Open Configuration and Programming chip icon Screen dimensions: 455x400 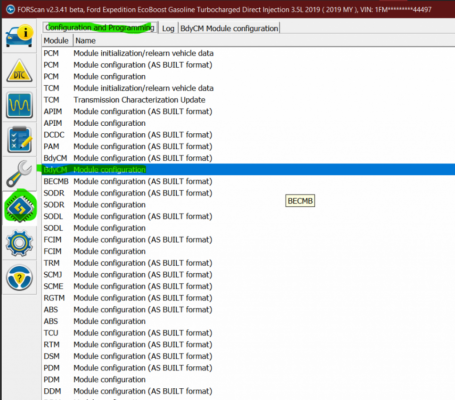tap(20, 208)
